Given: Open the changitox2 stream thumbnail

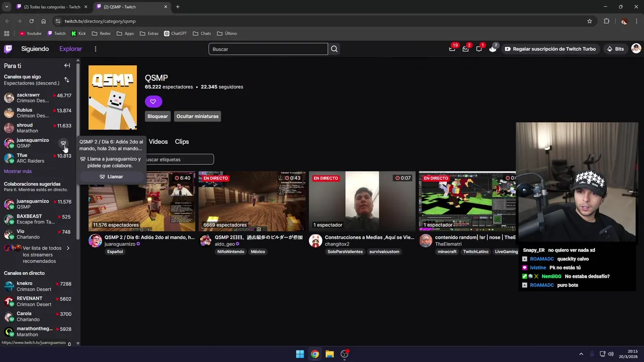Looking at the screenshot, I should 362,201.
